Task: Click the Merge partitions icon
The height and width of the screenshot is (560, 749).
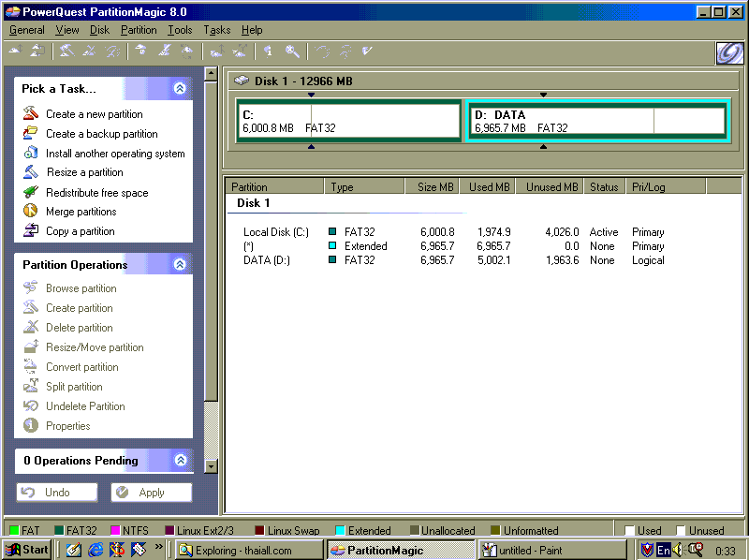Action: click(30, 212)
